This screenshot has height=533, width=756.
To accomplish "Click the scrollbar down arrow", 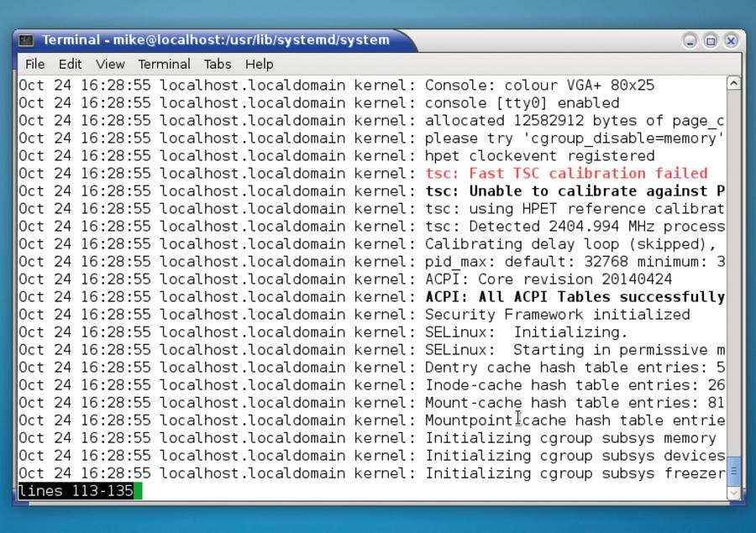I will [x=733, y=494].
